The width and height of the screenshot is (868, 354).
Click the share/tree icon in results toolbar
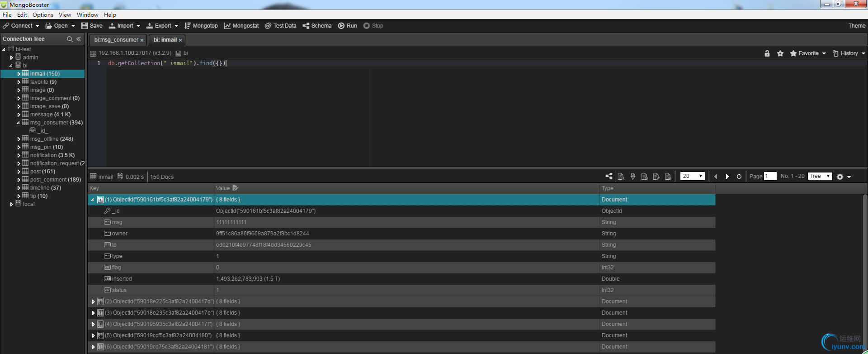(609, 177)
